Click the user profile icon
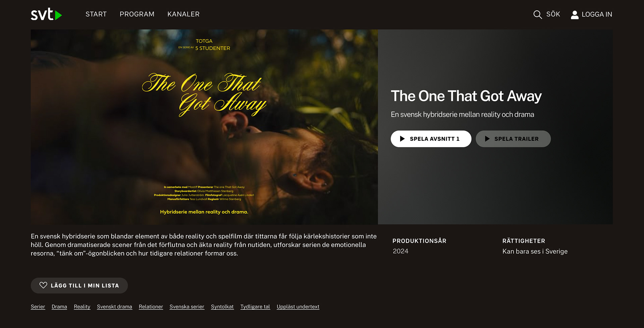 575,15
